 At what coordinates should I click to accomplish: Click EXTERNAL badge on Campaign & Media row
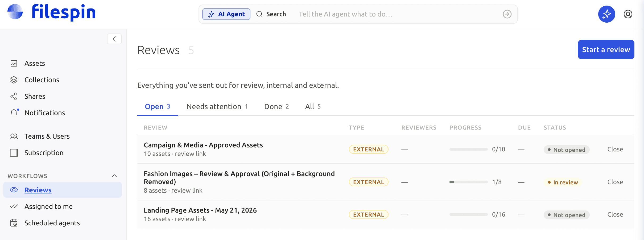point(369,149)
